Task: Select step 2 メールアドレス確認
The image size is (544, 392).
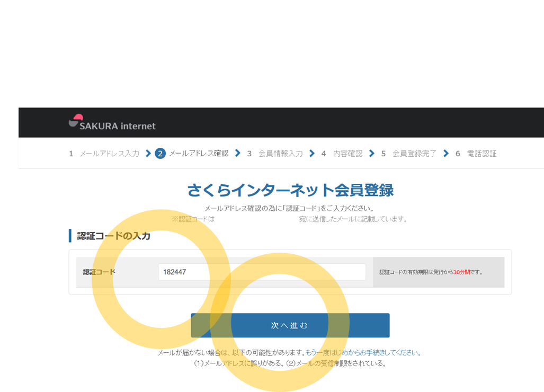Action: point(192,153)
